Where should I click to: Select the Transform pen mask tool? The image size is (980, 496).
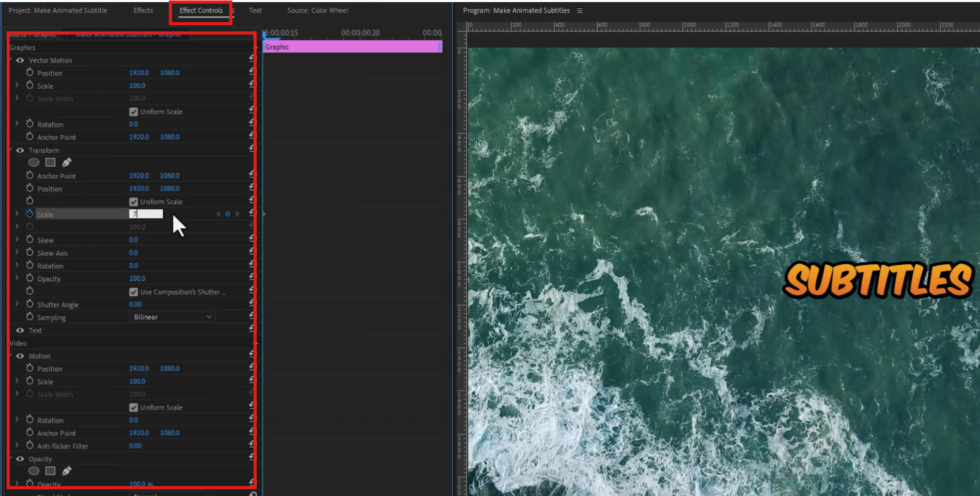pyautogui.click(x=67, y=163)
